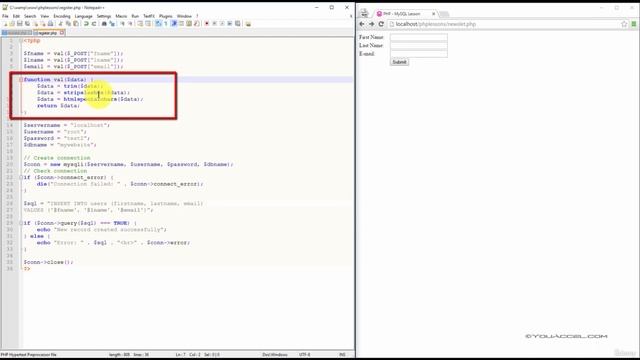The width and height of the screenshot is (640, 360).
Task: Click the Save Recorded Macro icon
Action: 237,24
